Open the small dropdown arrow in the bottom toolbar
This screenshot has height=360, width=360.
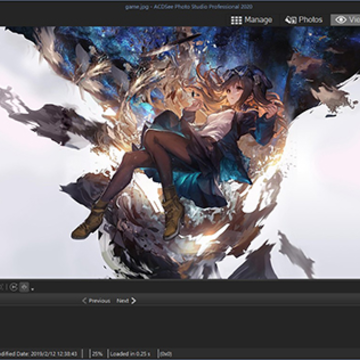32,289
